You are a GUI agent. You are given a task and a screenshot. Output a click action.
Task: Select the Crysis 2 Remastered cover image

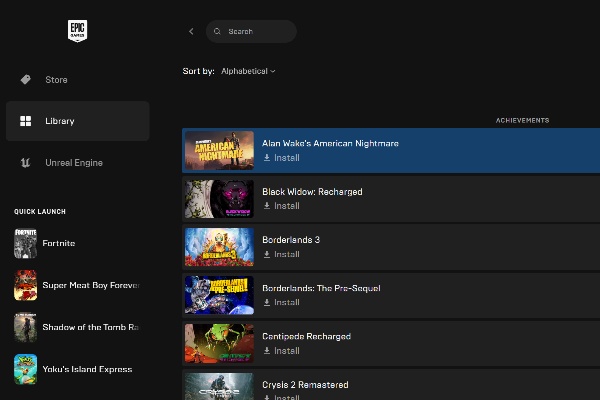[x=219, y=387]
